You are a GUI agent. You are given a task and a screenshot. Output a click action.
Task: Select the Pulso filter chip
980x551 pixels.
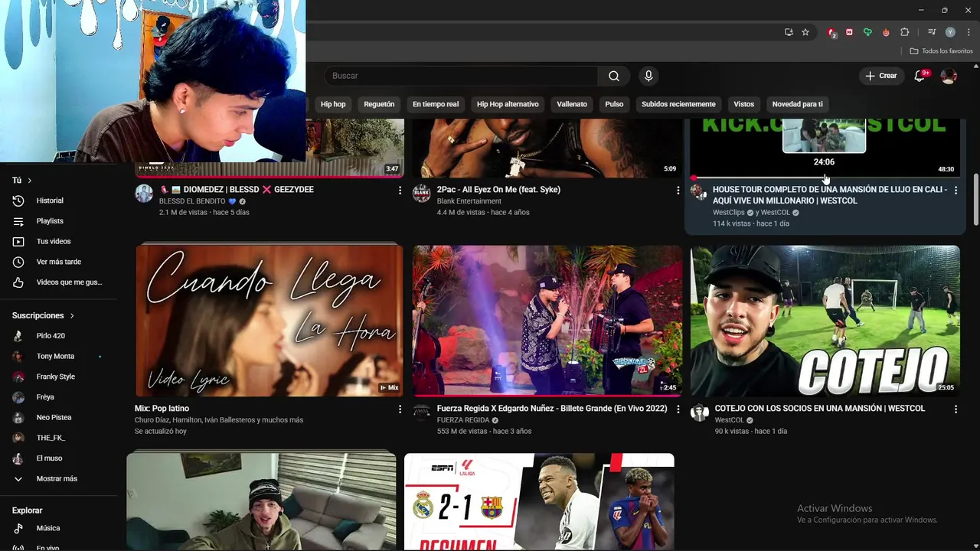click(614, 104)
